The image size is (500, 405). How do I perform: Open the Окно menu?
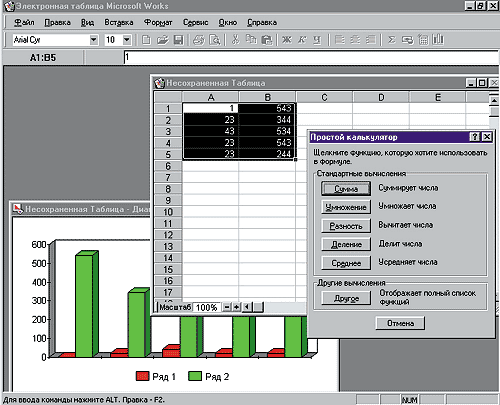pyautogui.click(x=228, y=22)
